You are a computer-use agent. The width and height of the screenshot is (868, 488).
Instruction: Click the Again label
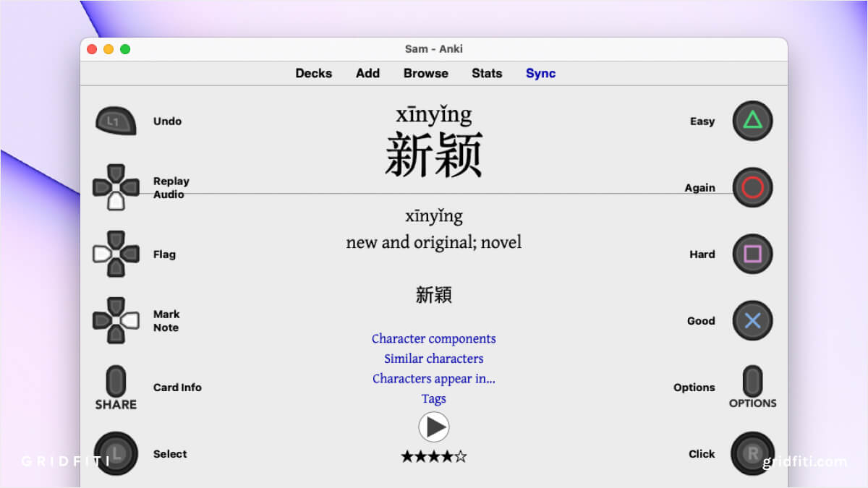700,187
